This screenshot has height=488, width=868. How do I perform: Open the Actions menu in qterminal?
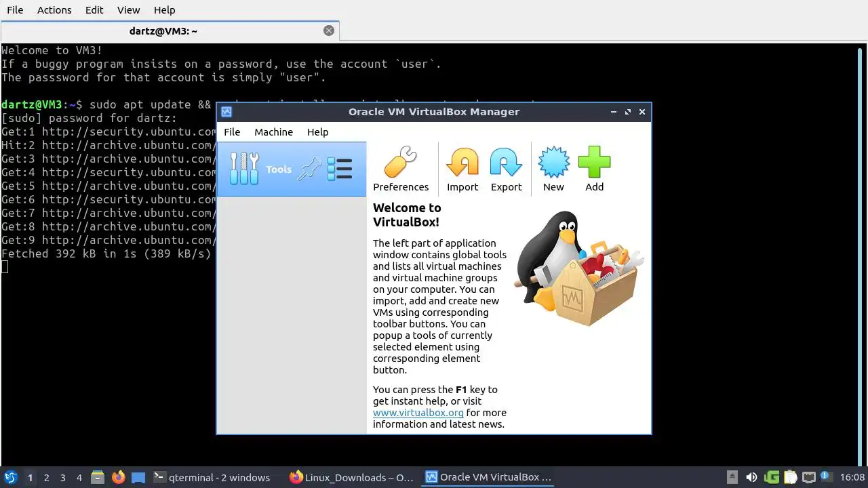coord(54,10)
